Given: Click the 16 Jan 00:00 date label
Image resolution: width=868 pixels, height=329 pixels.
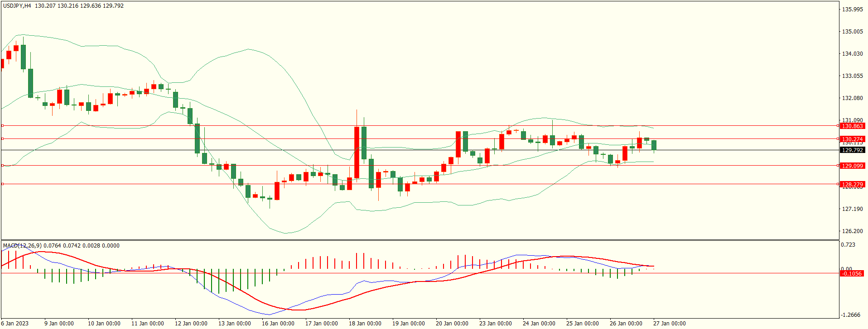Looking at the screenshot, I should [278, 324].
